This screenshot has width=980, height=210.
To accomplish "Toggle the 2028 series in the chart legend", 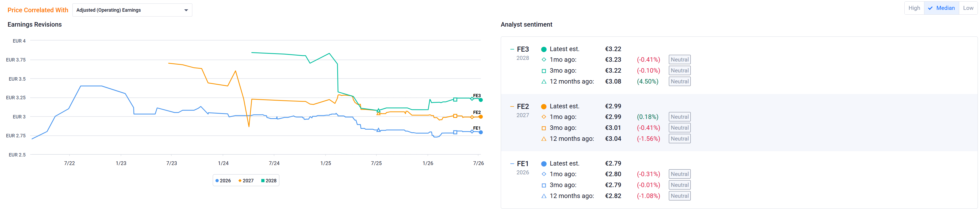I will point(269,181).
